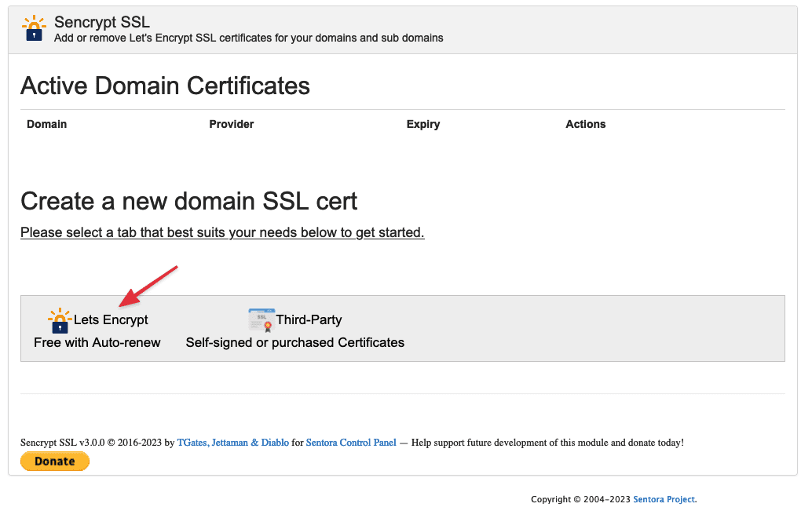Open the Sentora Project link
Image resolution: width=812 pixels, height=518 pixels.
tap(664, 499)
